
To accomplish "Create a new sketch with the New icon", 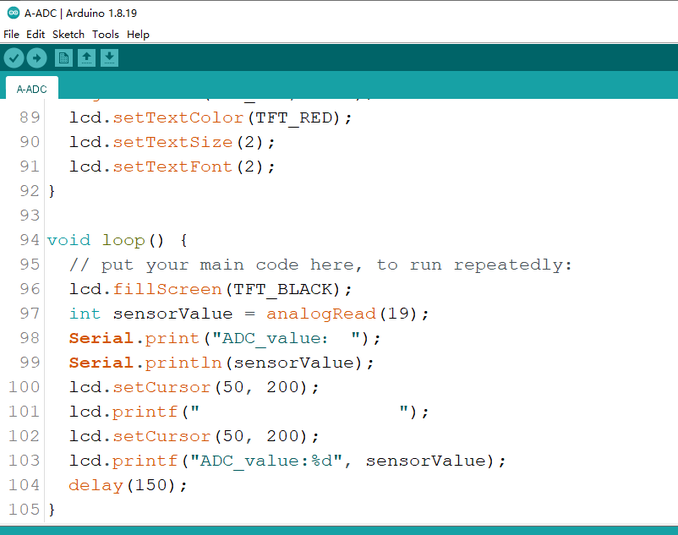I will 64,58.
